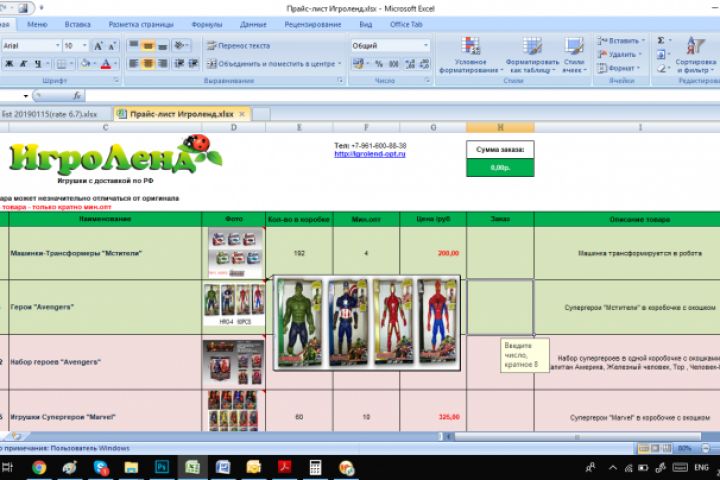Viewport: 720px width, 480px height.
Task: Open the 'Формулы' ribbon tab
Action: pos(207,24)
